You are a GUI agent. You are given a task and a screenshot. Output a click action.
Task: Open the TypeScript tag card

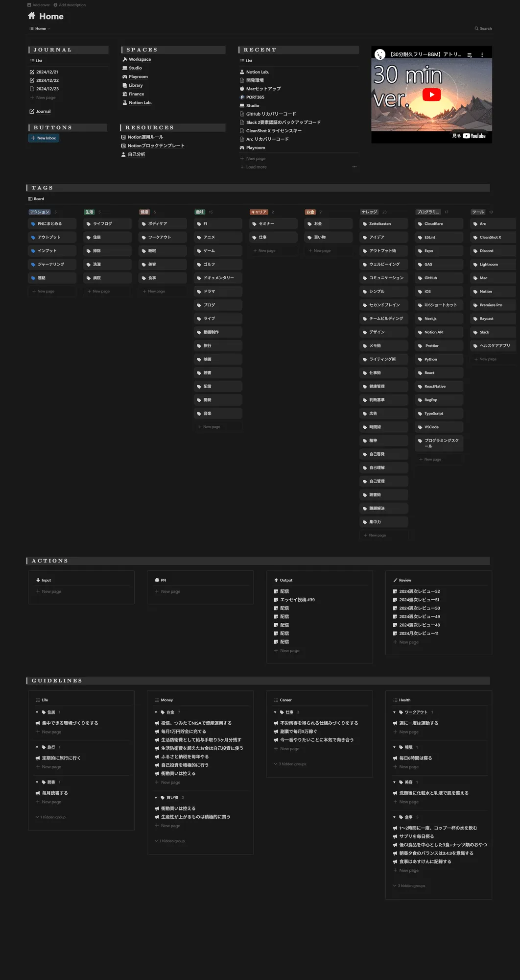[439, 414]
